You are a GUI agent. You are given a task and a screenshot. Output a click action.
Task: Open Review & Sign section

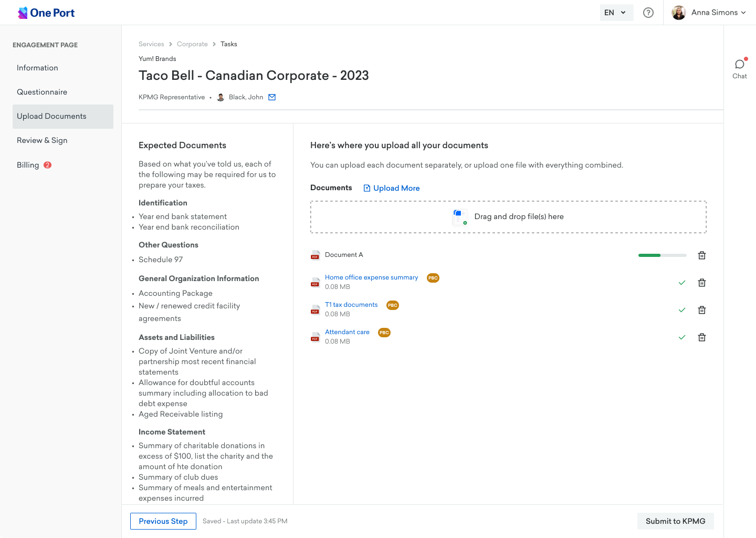click(42, 140)
